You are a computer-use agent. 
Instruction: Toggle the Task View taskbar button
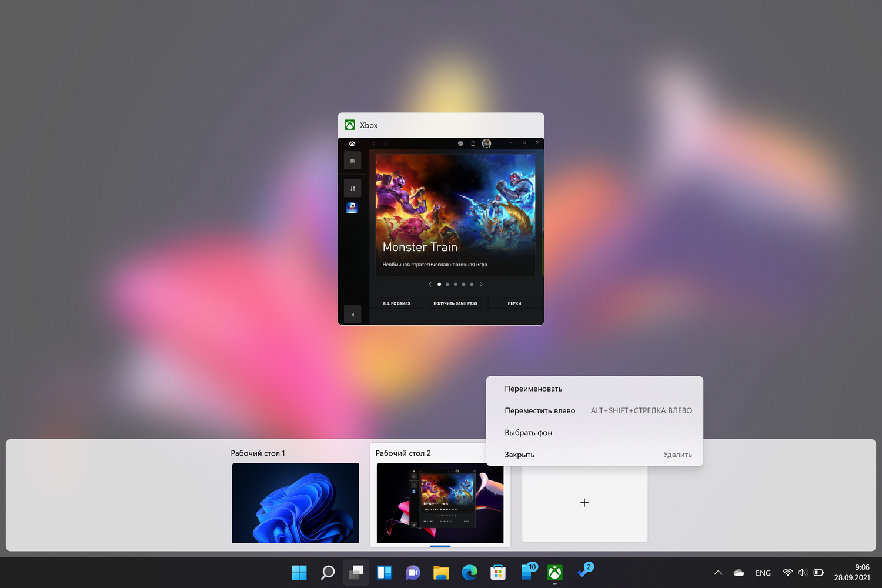coord(356,573)
